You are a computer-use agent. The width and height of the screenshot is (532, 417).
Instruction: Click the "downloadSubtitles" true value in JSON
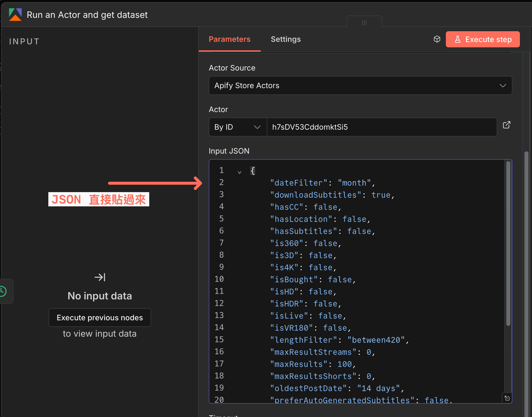pos(381,195)
